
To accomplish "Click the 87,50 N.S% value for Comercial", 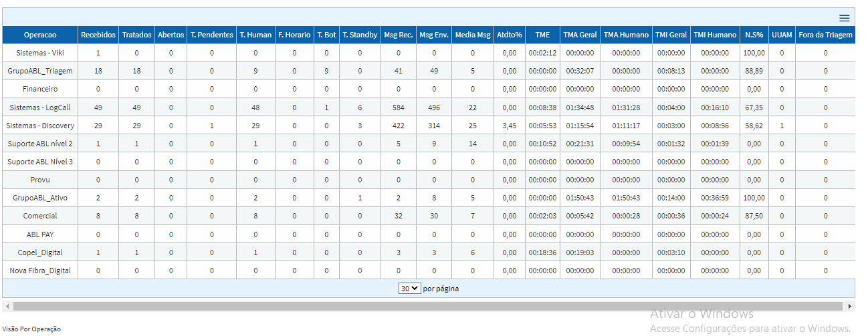I will click(x=754, y=216).
